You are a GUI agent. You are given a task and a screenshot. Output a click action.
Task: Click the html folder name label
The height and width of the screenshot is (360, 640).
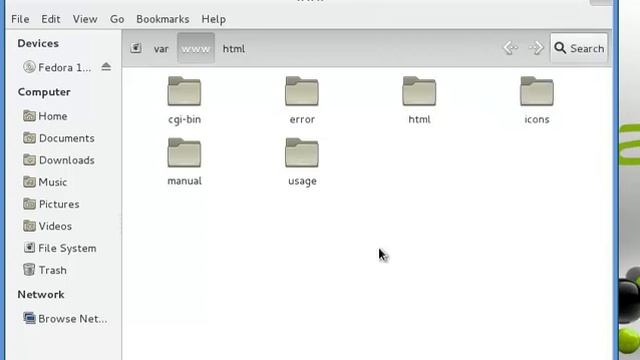(419, 119)
